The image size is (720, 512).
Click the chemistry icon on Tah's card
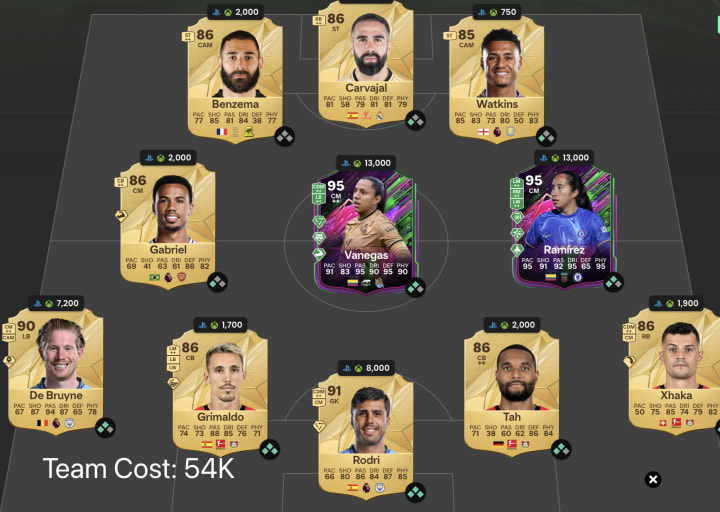coord(561,450)
